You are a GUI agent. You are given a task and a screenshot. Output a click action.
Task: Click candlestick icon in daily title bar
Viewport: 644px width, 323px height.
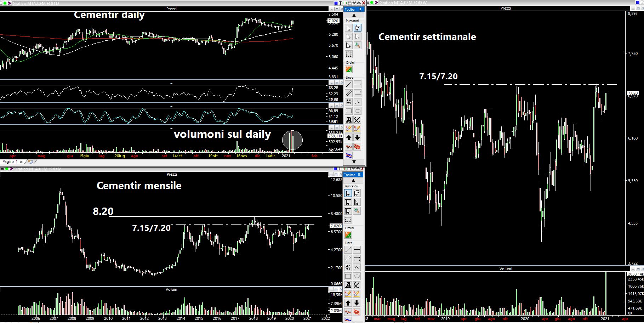344,3
